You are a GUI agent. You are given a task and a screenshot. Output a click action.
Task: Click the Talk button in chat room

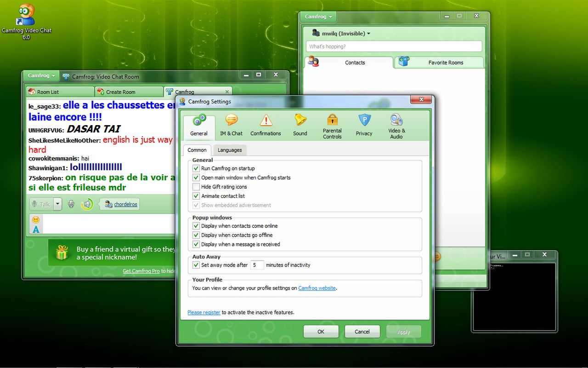[41, 204]
